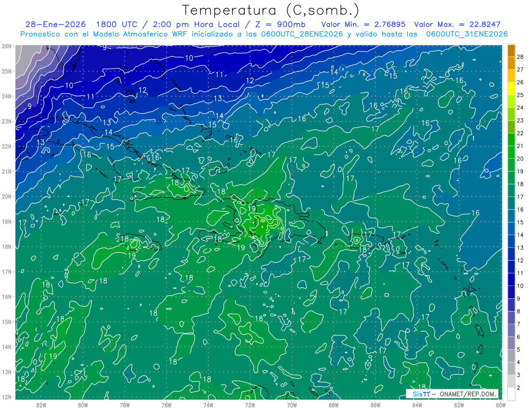Click the 15N latitude axis label
The height and width of the screenshot is (411, 532).
(x=7, y=322)
